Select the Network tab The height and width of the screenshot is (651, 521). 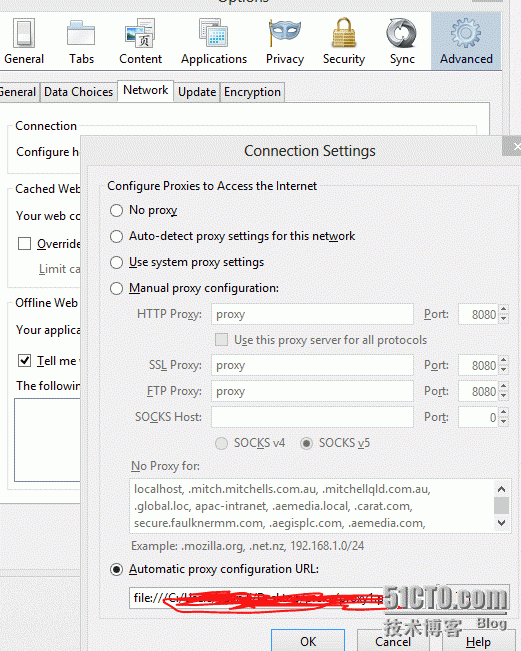pos(146,90)
